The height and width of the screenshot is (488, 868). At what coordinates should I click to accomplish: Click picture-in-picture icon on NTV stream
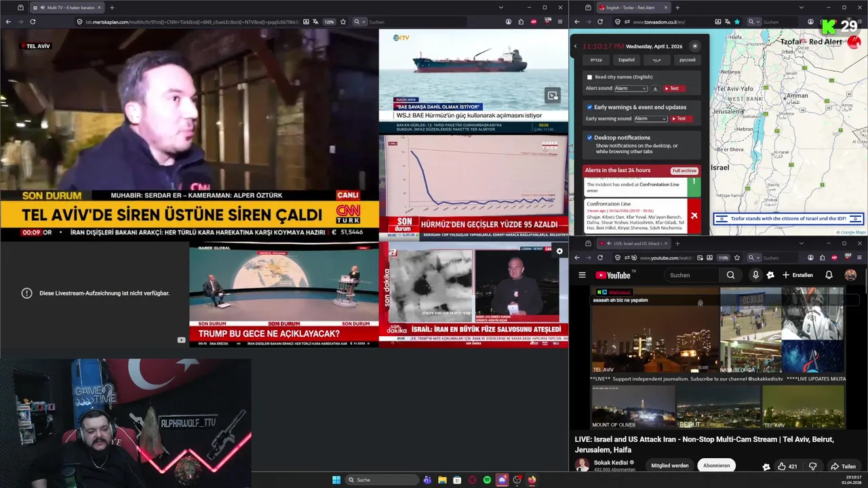pyautogui.click(x=553, y=96)
